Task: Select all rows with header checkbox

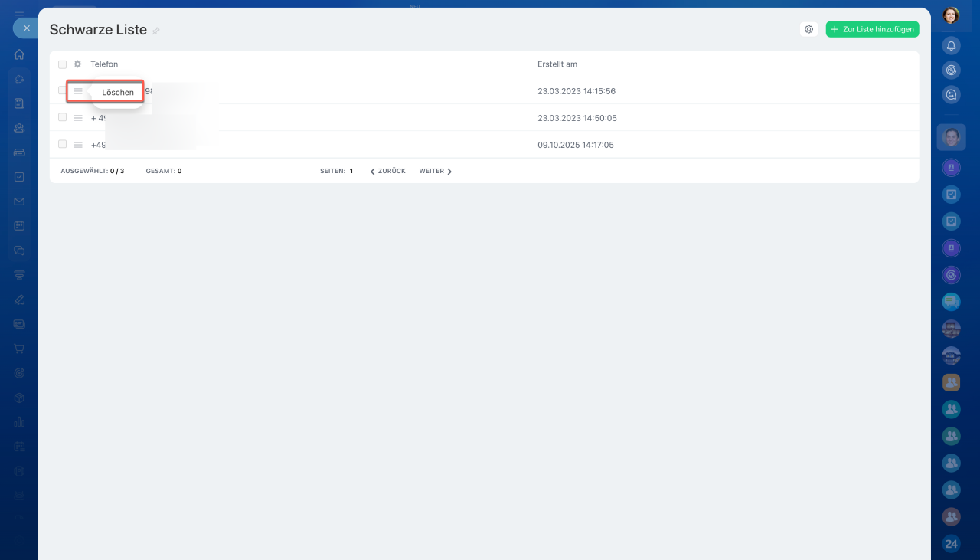Action: 63,64
